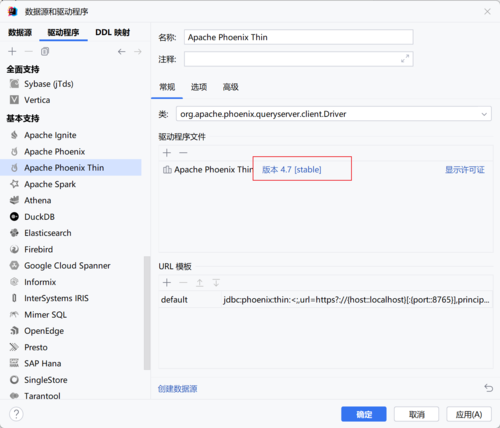The image size is (500, 428).
Task: Click into the 名称 input field
Action: [299, 37]
